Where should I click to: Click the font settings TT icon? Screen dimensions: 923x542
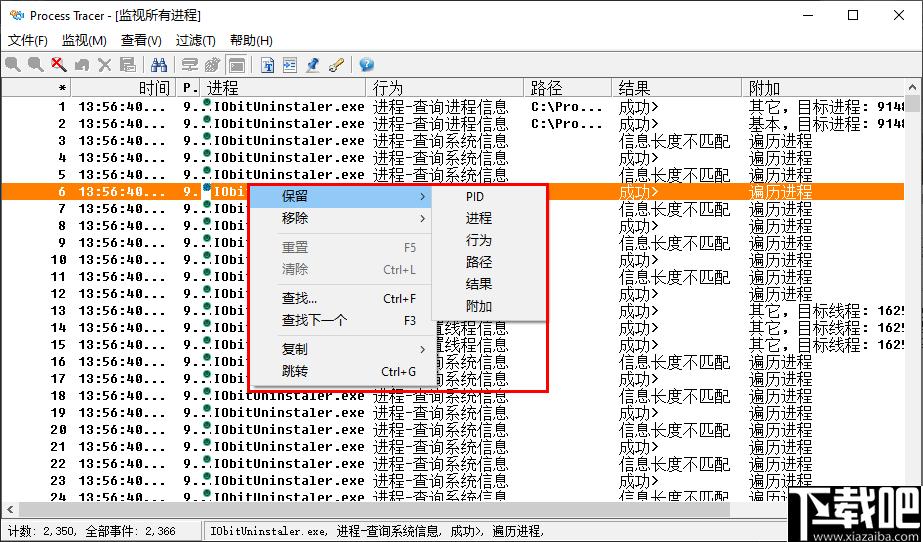[268, 64]
